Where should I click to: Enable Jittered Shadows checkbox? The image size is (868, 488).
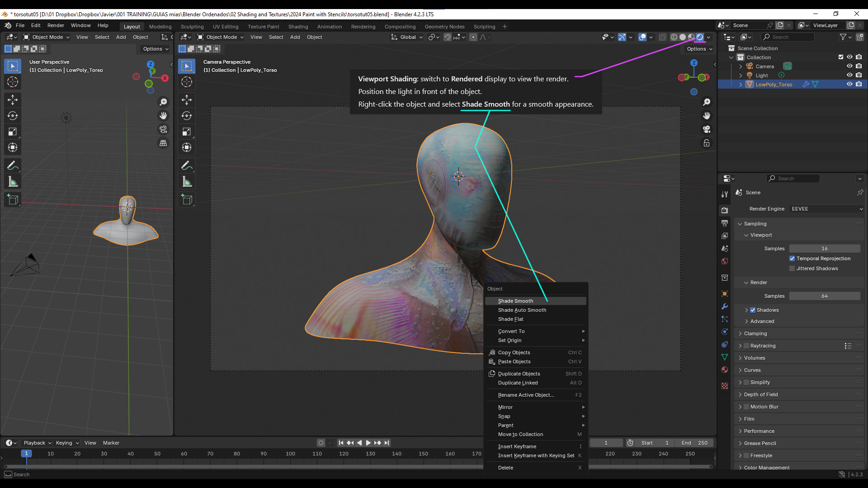[x=792, y=268]
